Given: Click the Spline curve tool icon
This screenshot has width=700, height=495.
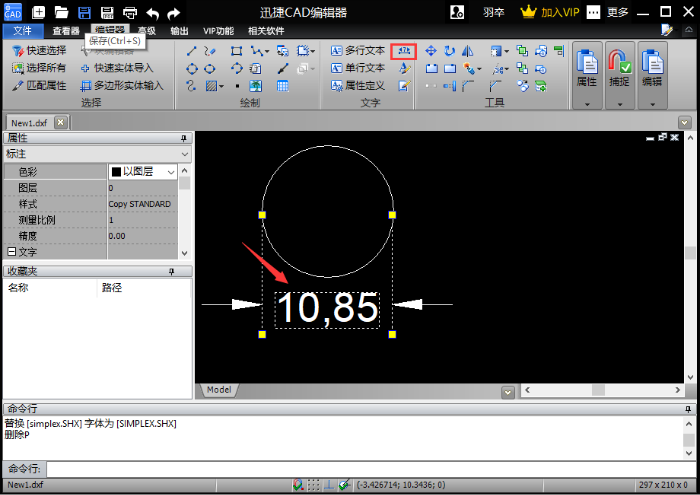Looking at the screenshot, I should (x=192, y=86).
